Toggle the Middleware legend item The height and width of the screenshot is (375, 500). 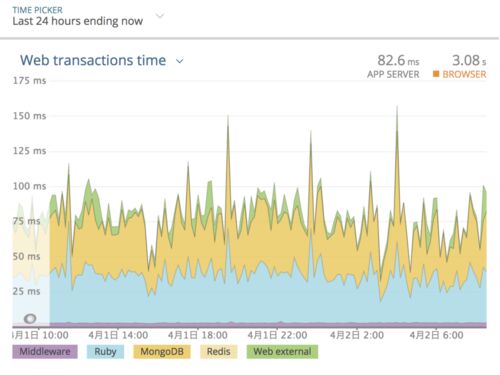(x=45, y=352)
